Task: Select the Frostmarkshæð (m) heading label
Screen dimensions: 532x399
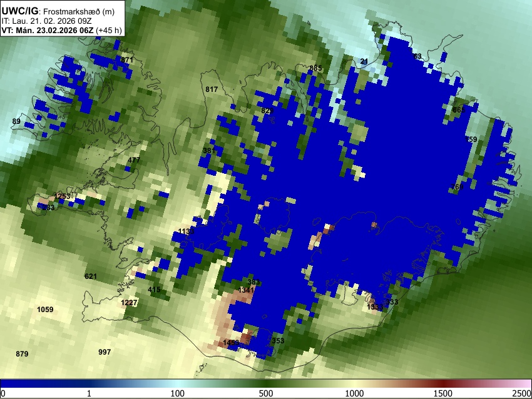Action: 79,11
